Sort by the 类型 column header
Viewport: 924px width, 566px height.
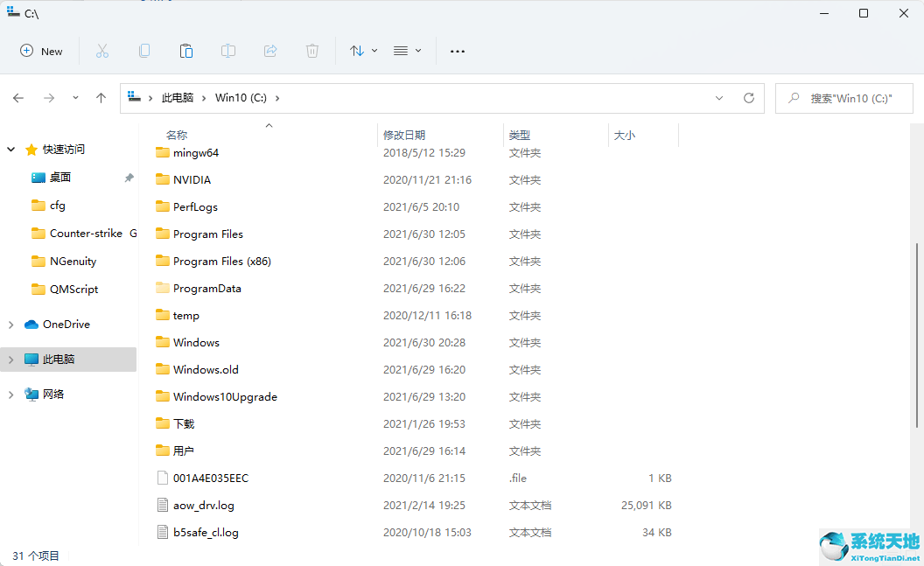[520, 135]
